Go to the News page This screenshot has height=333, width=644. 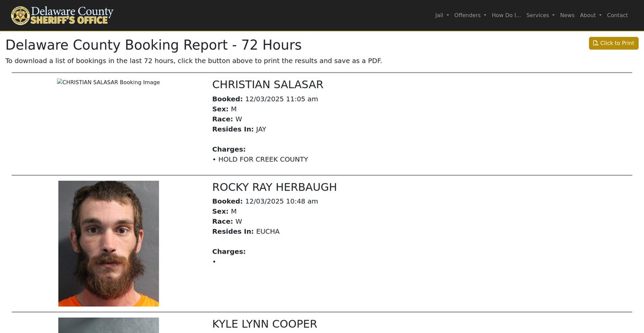pyautogui.click(x=567, y=15)
